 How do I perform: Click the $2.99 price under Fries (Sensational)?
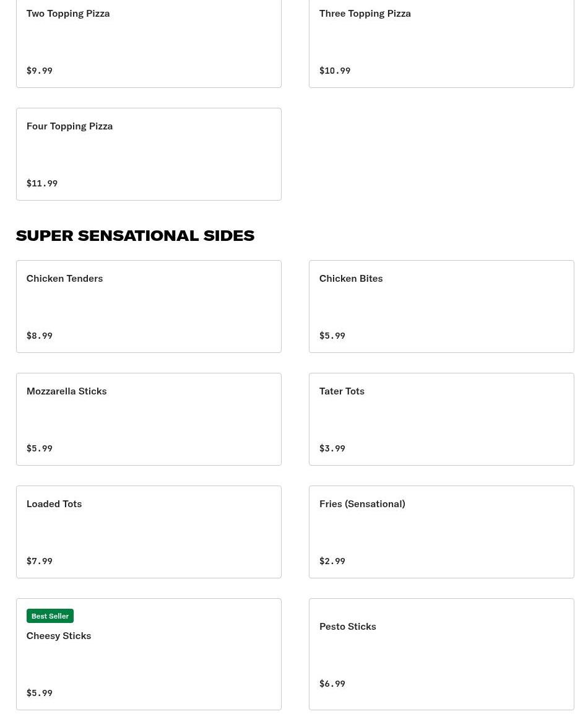click(x=332, y=560)
